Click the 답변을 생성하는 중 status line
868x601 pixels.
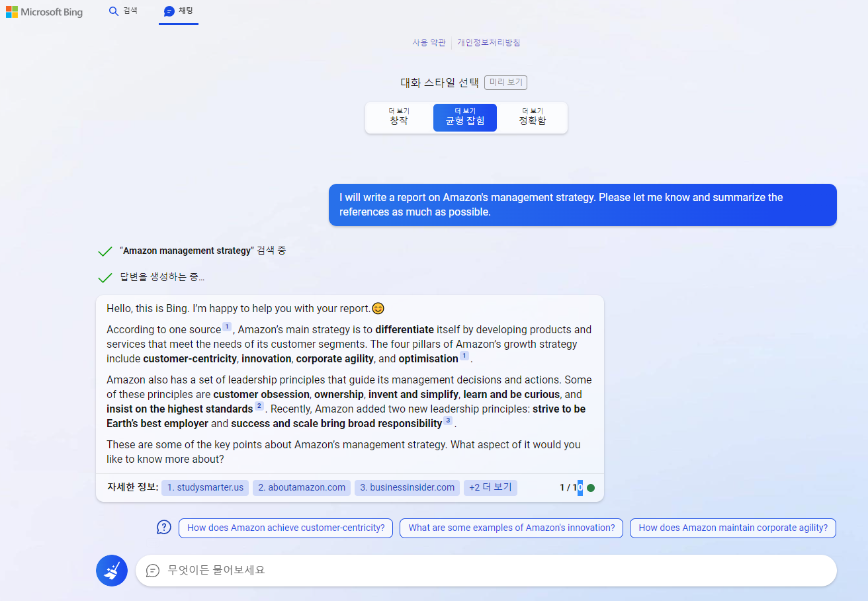click(x=162, y=277)
